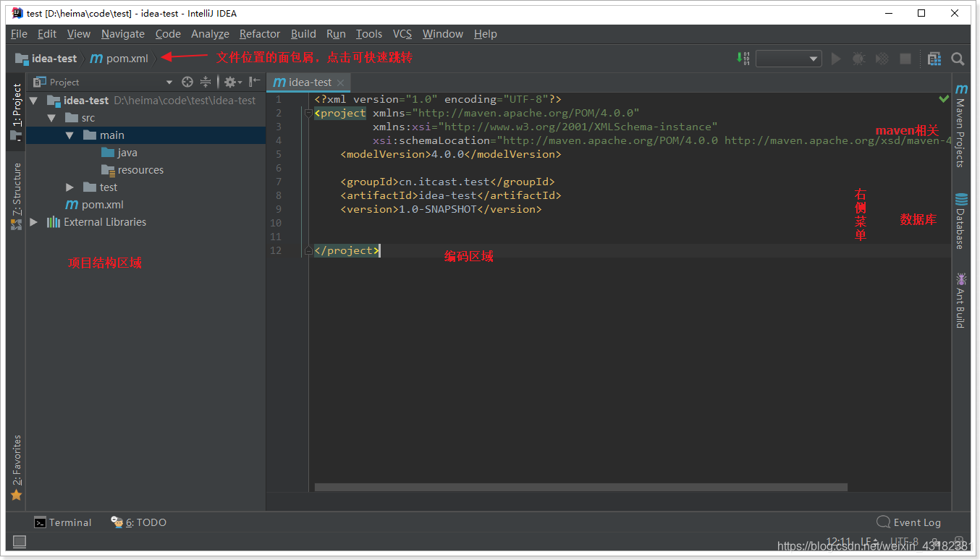Hide the Project tool window
Image resolution: width=980 pixels, height=560 pixels.
(254, 82)
